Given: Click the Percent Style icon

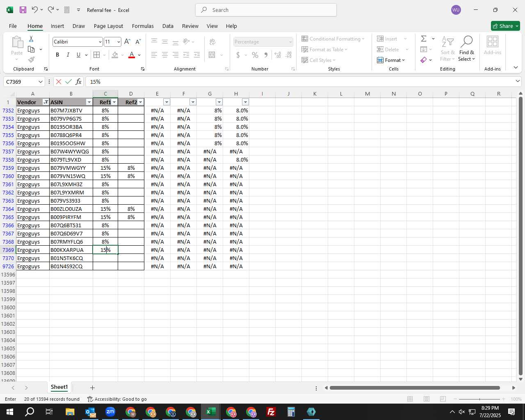Looking at the screenshot, I should [x=255, y=55].
